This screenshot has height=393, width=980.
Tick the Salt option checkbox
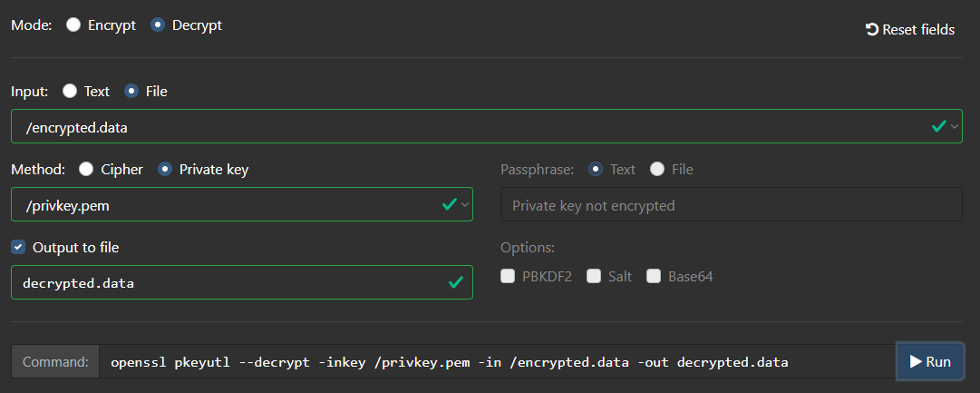(x=594, y=276)
